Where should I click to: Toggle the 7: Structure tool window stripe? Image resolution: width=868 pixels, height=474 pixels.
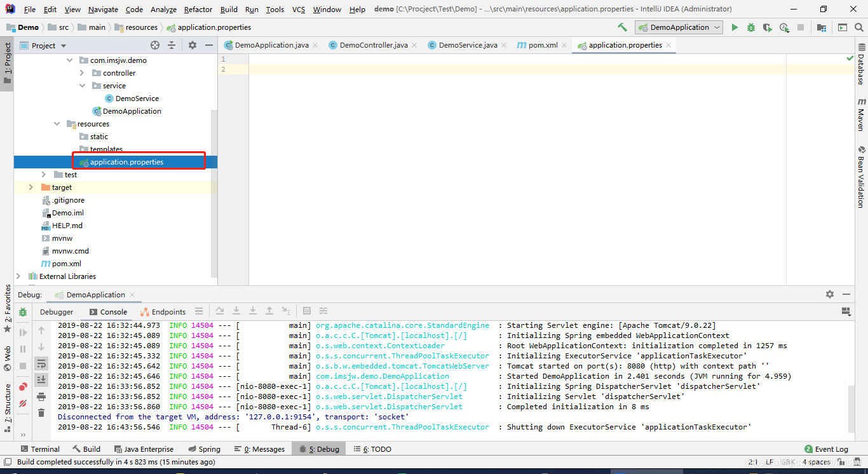click(7, 408)
